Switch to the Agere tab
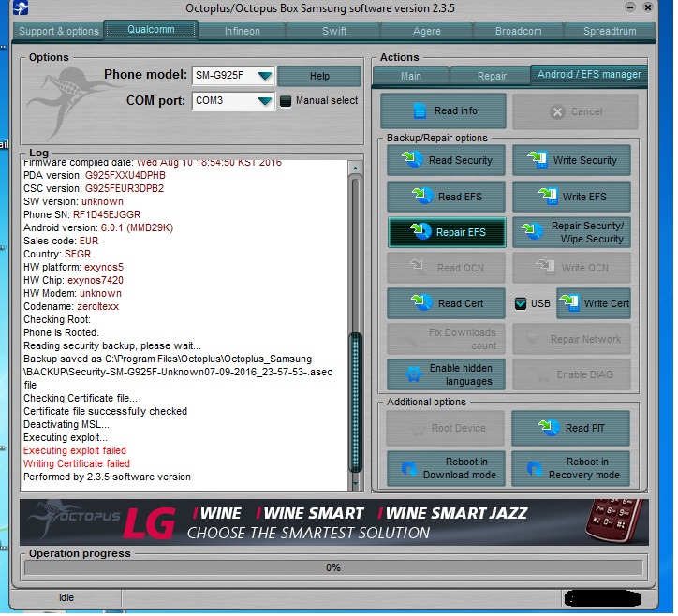678x616 pixels. (427, 31)
